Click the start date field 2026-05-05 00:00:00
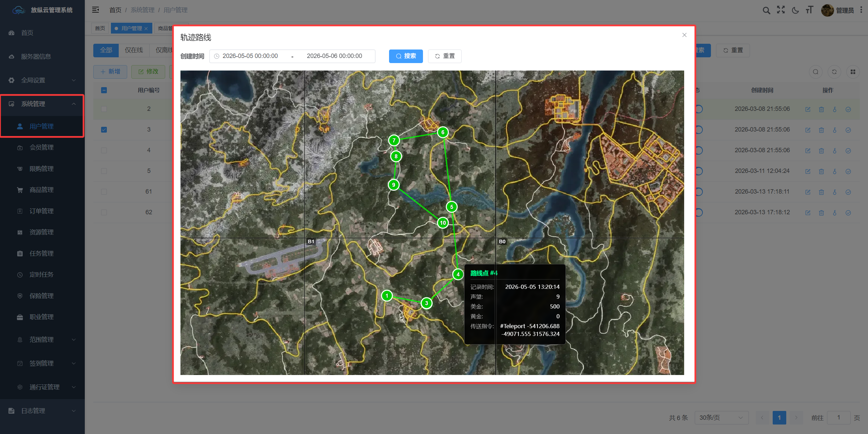Image resolution: width=868 pixels, height=434 pixels. pyautogui.click(x=250, y=56)
